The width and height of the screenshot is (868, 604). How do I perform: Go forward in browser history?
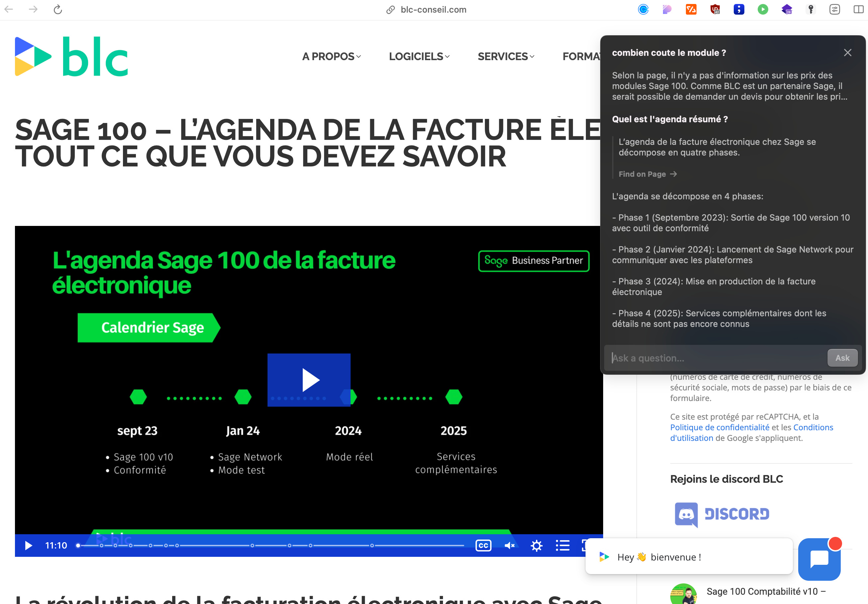tap(33, 9)
